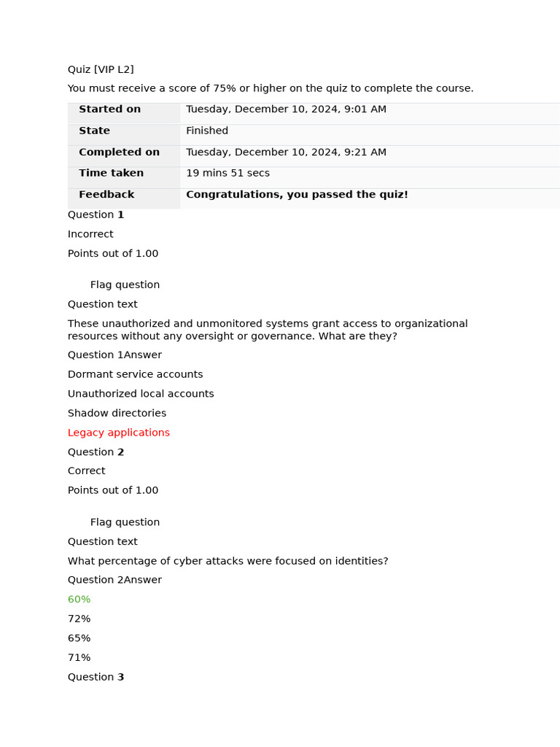Choose the green 60% answer
This screenshot has width=560, height=747.
click(x=79, y=600)
